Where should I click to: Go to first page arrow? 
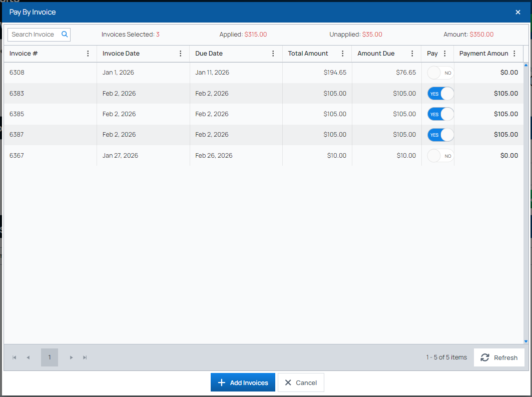pyautogui.click(x=14, y=357)
